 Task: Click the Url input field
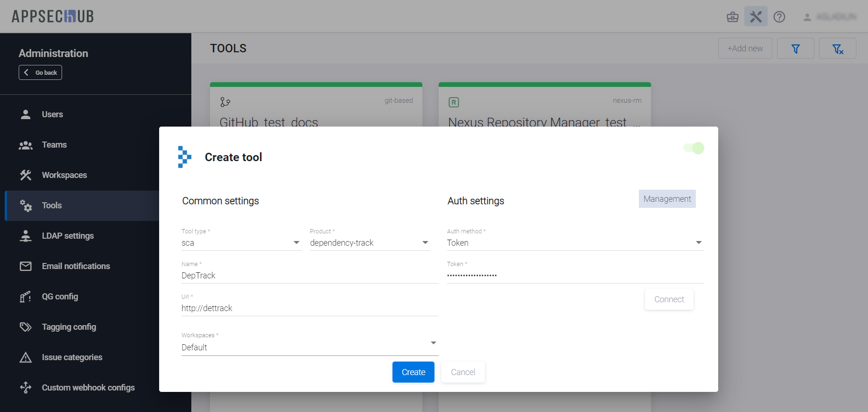[309, 308]
